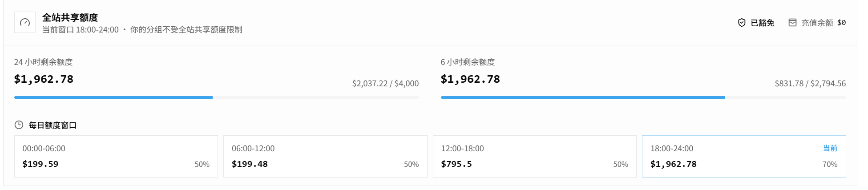
Task: Click the clock icon beside 每日额度窗口
Action: pyautogui.click(x=19, y=125)
